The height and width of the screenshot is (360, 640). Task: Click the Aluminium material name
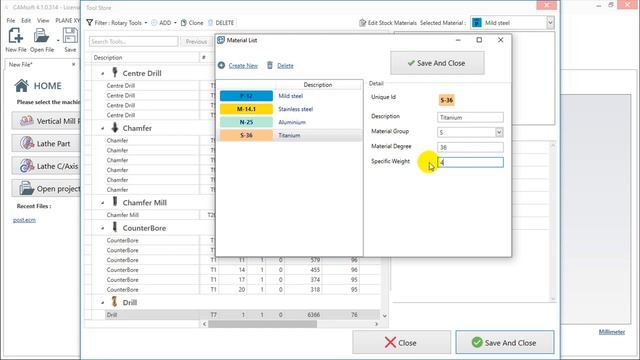(x=292, y=122)
